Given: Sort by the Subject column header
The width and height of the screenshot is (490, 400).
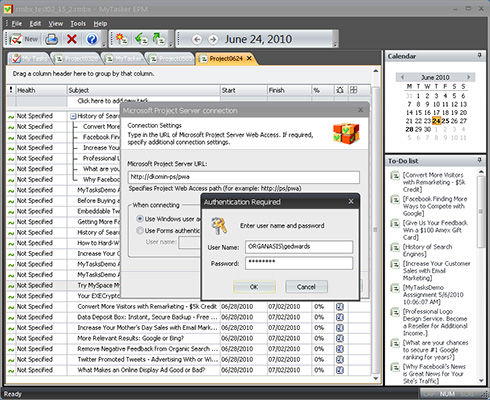Looking at the screenshot, I should pos(143,90).
